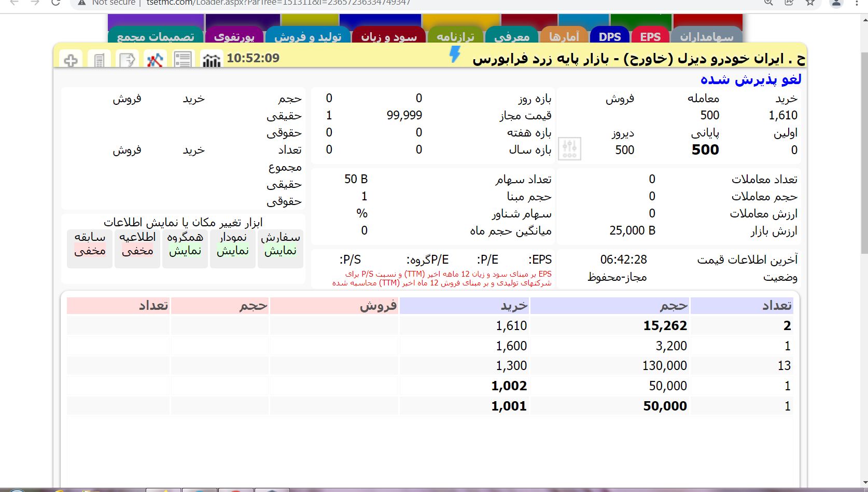Click the bookmark star icon in address bar
This screenshot has width=868, height=492.
tap(810, 3)
